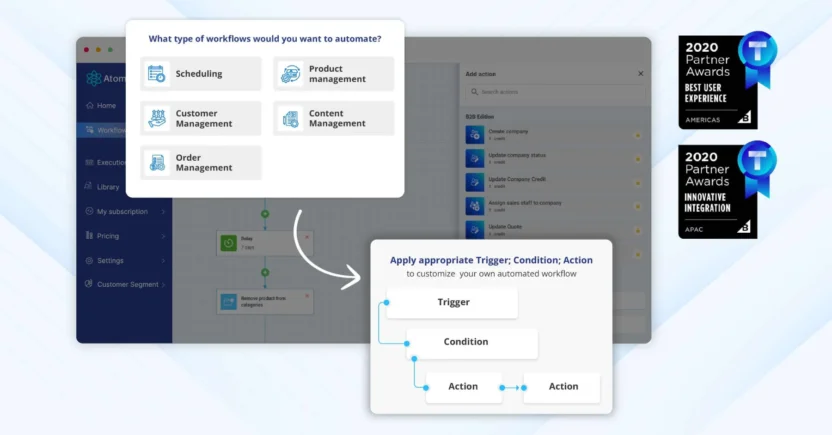The width and height of the screenshot is (832, 435).
Task: Choose the Scheduling workflow type
Action: (x=201, y=74)
